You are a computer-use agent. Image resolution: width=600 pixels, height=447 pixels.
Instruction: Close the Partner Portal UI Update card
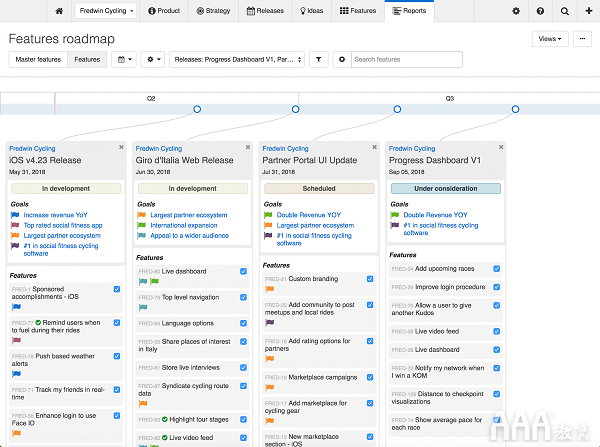(x=375, y=147)
